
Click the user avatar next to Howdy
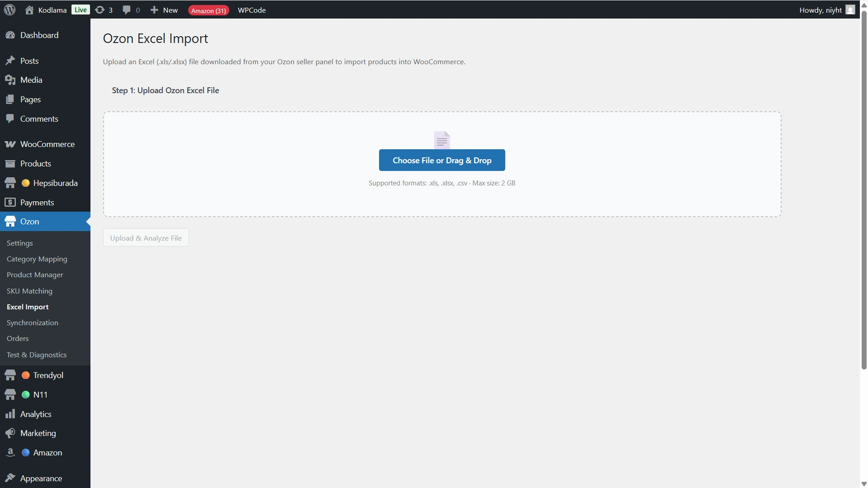(850, 10)
